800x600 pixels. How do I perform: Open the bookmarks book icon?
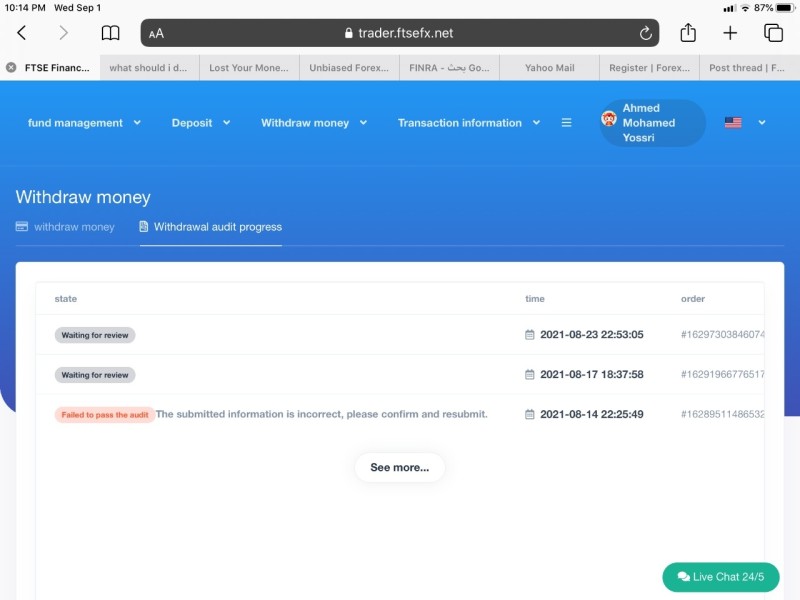click(110, 33)
